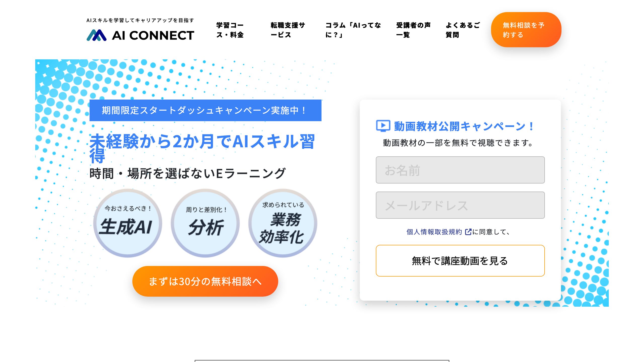The height and width of the screenshot is (362, 644).
Task: Click the external link icon after 個人情報取扱規約
Action: (468, 232)
